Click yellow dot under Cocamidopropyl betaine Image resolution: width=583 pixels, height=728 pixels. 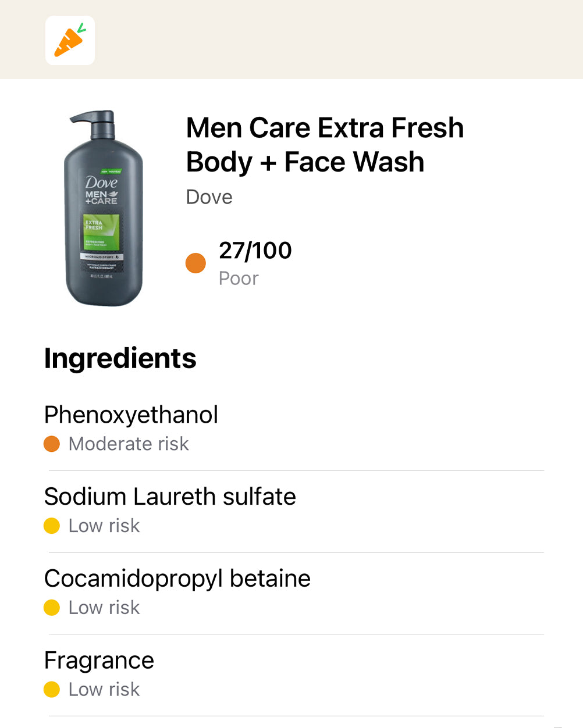52,608
